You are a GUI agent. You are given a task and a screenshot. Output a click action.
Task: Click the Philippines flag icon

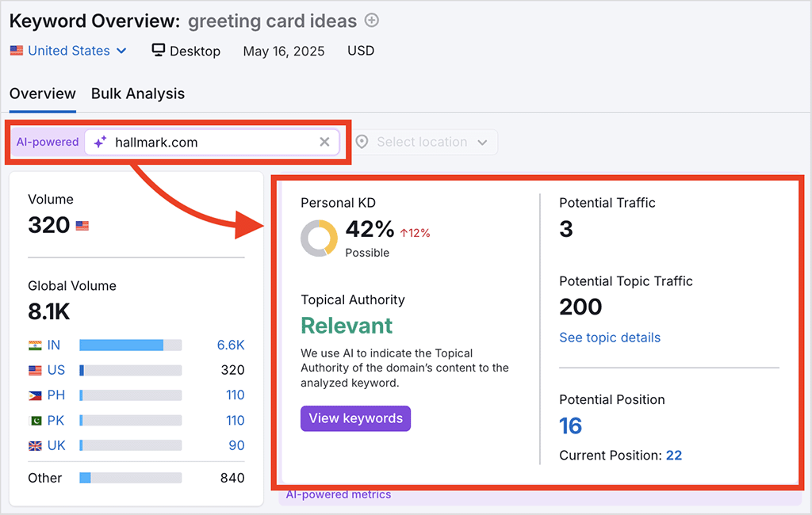pyautogui.click(x=35, y=395)
